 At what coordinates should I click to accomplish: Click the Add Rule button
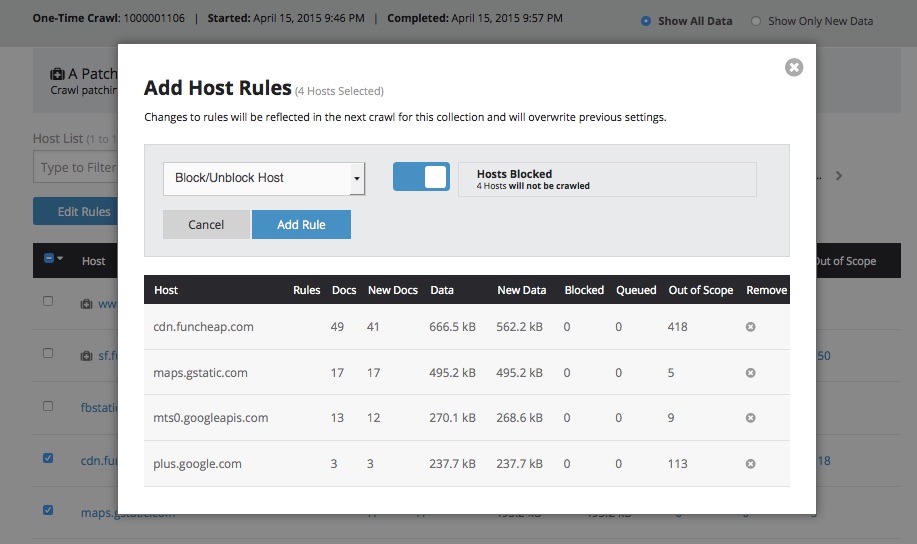tap(301, 225)
